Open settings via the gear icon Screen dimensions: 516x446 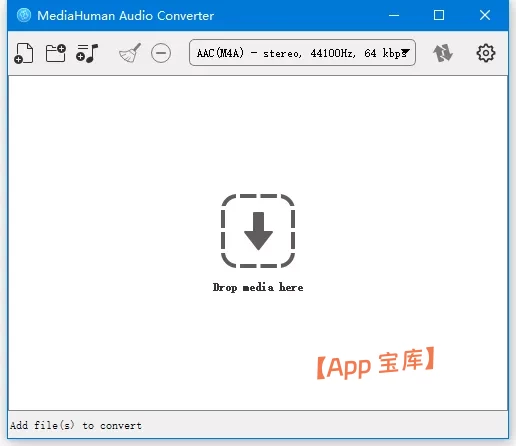click(486, 53)
